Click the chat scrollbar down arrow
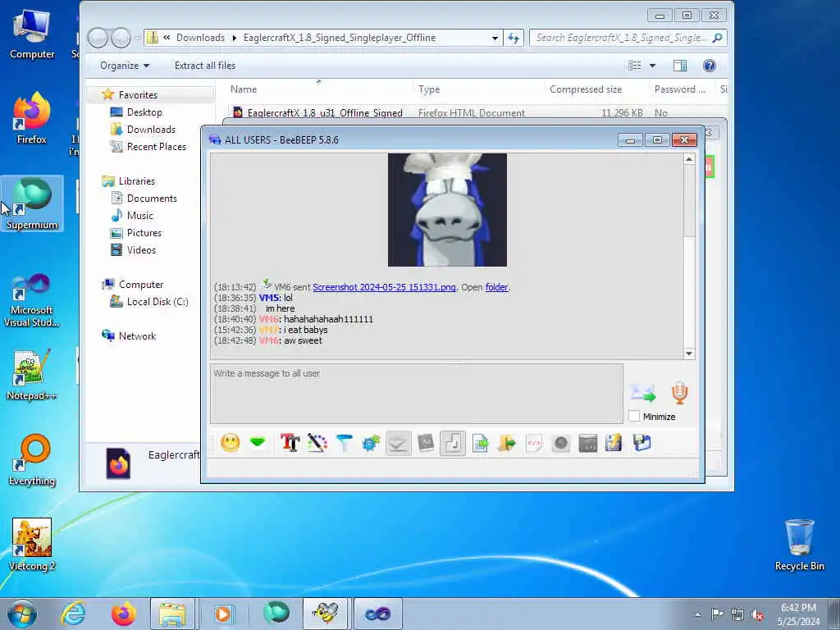840x630 pixels. [689, 354]
